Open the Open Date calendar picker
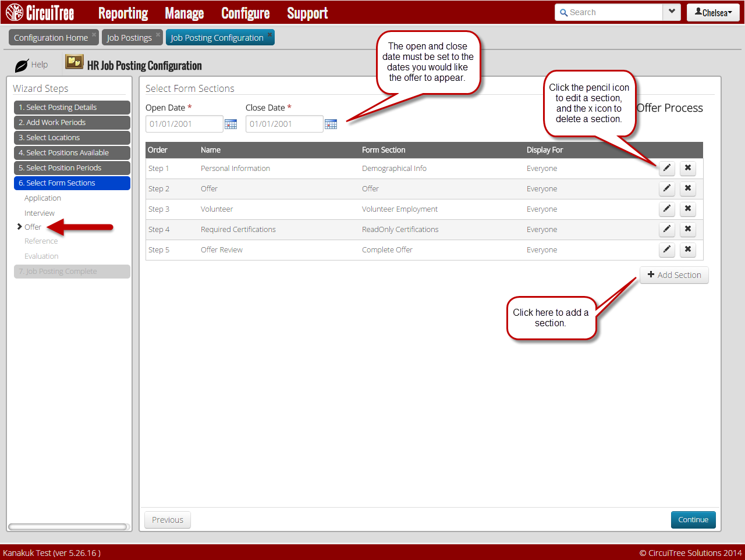 coord(230,124)
